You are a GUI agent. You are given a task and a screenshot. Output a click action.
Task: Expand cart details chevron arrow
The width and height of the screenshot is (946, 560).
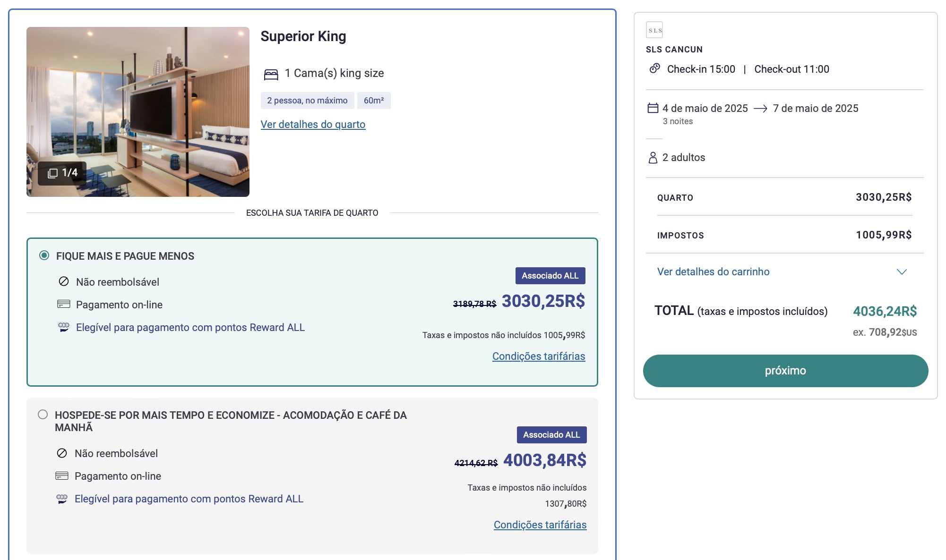pyautogui.click(x=902, y=272)
